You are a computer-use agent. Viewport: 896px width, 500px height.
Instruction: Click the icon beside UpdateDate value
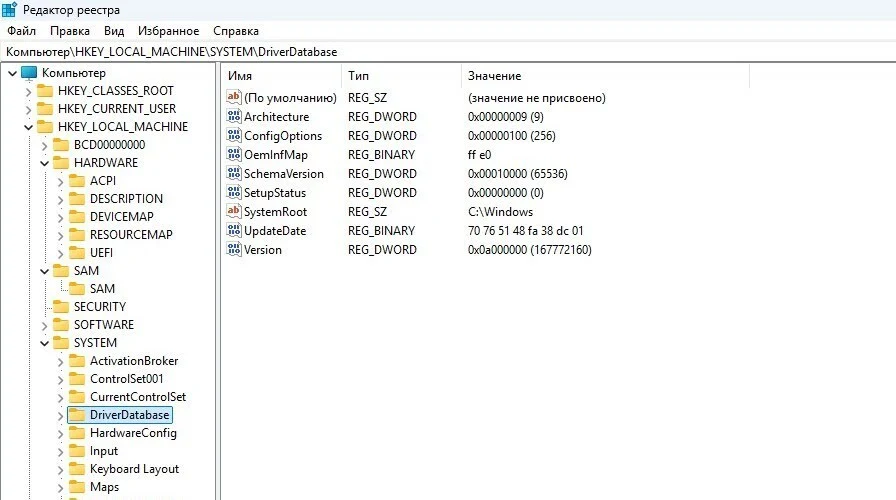(235, 231)
